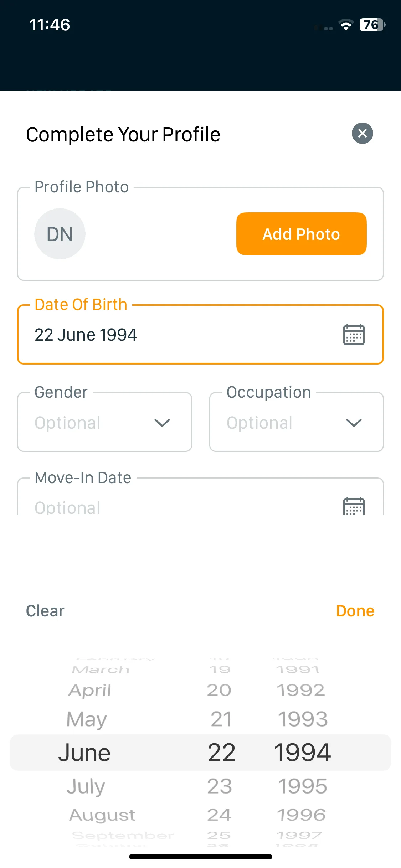
Task: Tap Done to confirm the date
Action: click(x=355, y=611)
